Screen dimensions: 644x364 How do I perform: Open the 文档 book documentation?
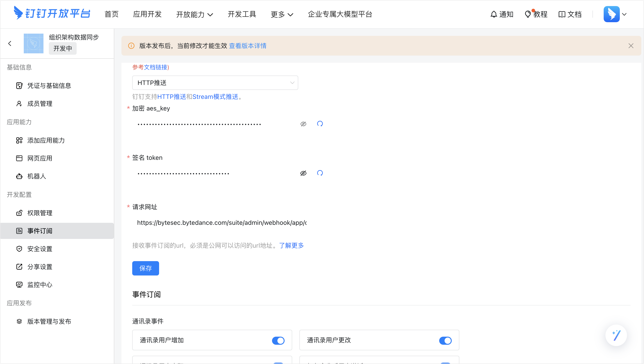click(x=570, y=14)
